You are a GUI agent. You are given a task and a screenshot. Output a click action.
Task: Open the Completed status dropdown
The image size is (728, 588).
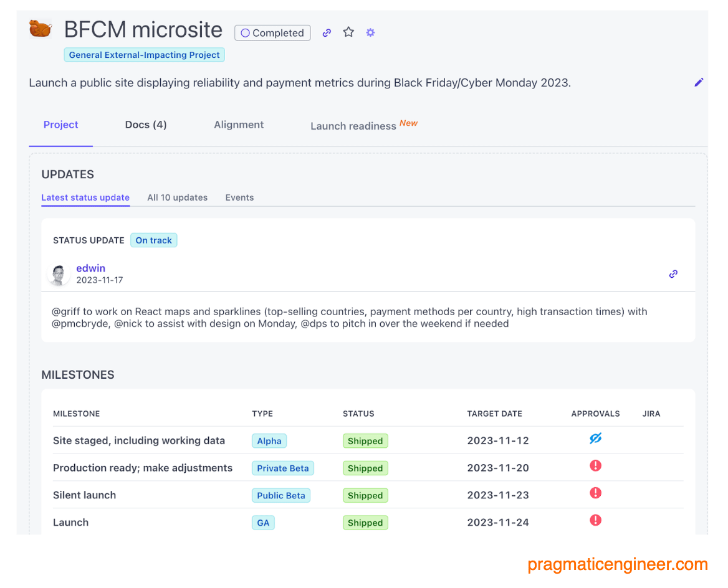[x=272, y=33]
